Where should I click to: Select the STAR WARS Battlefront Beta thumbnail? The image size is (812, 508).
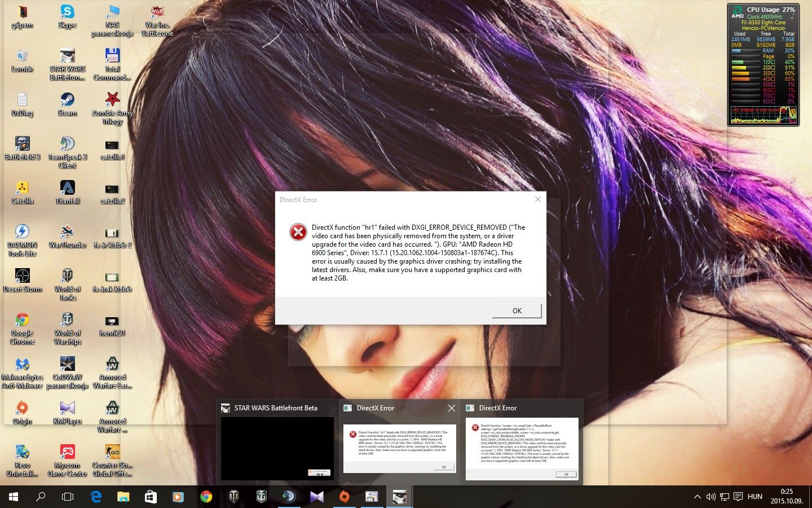click(277, 443)
